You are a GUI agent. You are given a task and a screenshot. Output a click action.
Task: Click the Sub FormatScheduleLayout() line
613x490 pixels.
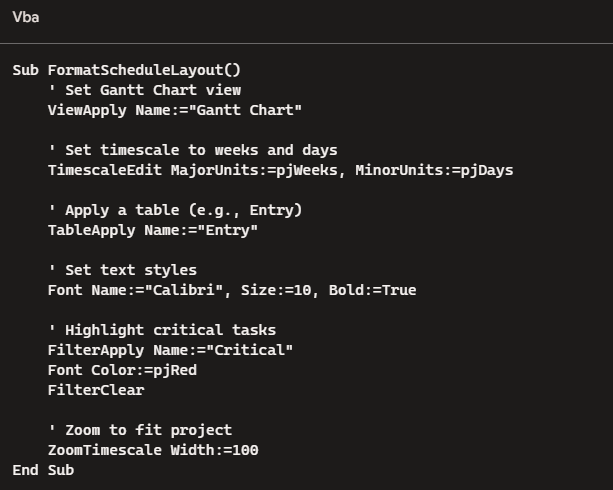pos(127,70)
